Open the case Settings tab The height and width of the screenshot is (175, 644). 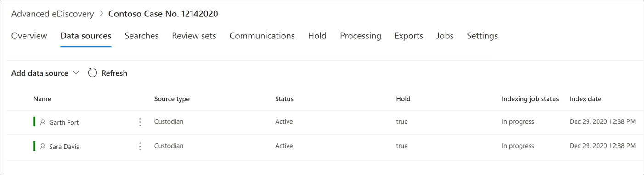coord(482,36)
